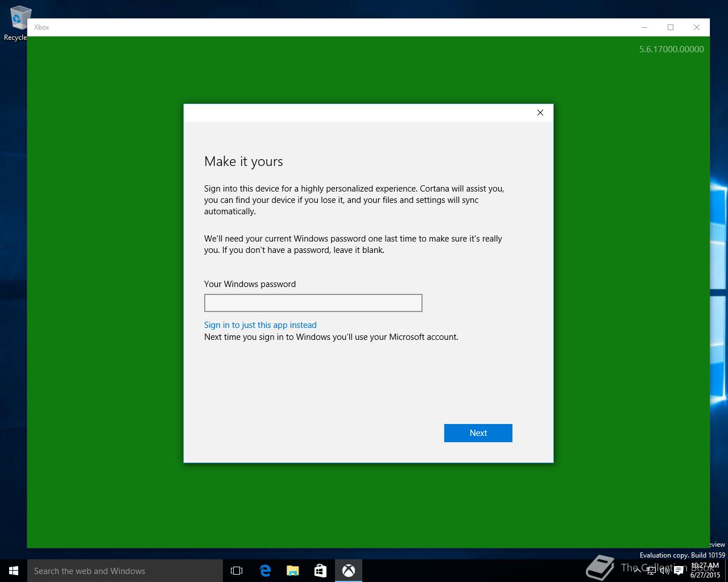This screenshot has height=582, width=728.
Task: Open the Store app from the taskbar
Action: coord(321,571)
